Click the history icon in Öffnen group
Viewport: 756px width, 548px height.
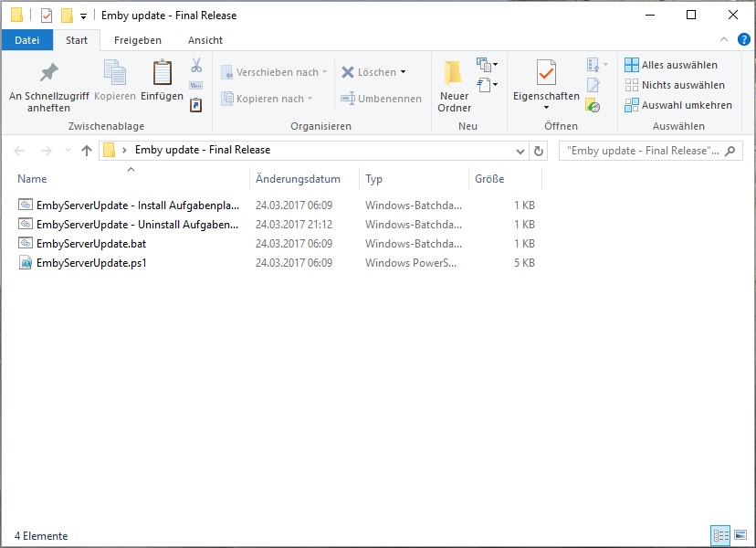coord(593,105)
